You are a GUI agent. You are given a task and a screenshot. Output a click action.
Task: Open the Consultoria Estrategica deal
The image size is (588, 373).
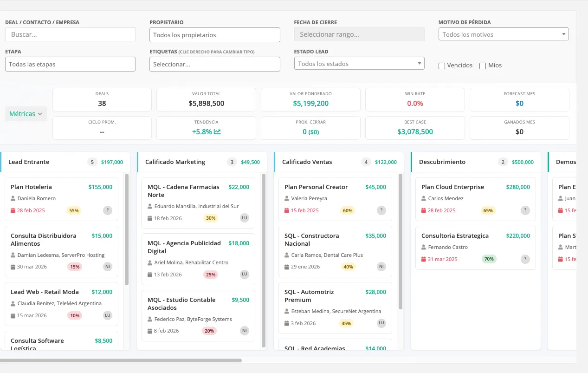click(x=476, y=248)
